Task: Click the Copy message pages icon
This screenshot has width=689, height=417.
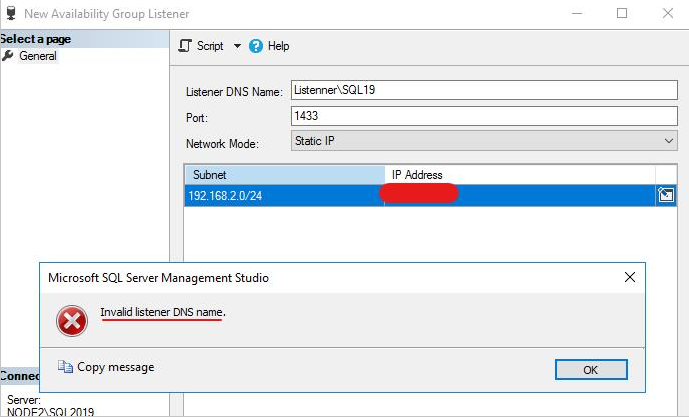Action: coord(65,366)
